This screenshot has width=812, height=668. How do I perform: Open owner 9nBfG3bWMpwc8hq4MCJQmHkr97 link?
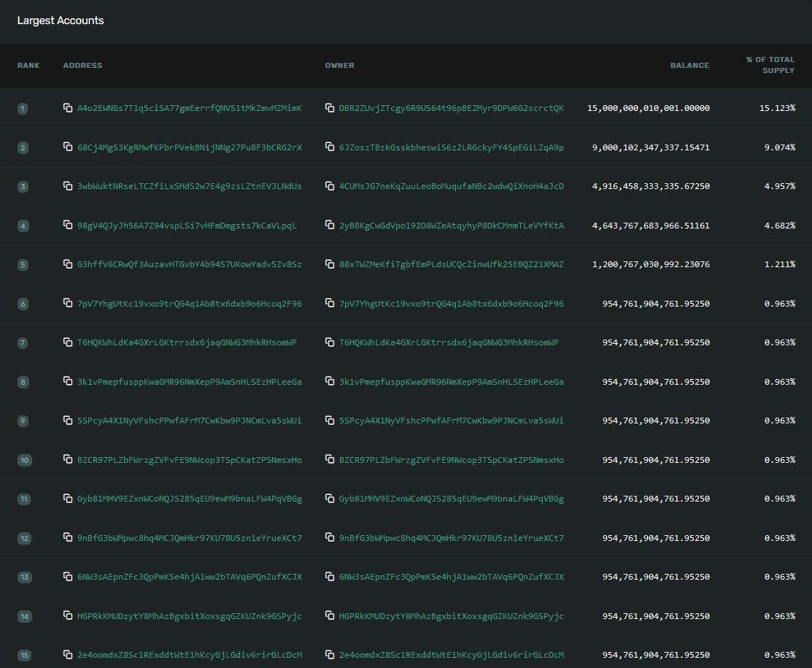tap(451, 538)
